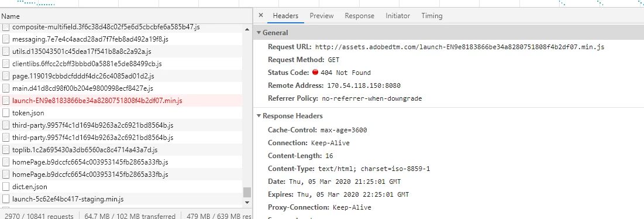Click the Name column header
Viewport: 644px width, 219px height.
[126, 16]
